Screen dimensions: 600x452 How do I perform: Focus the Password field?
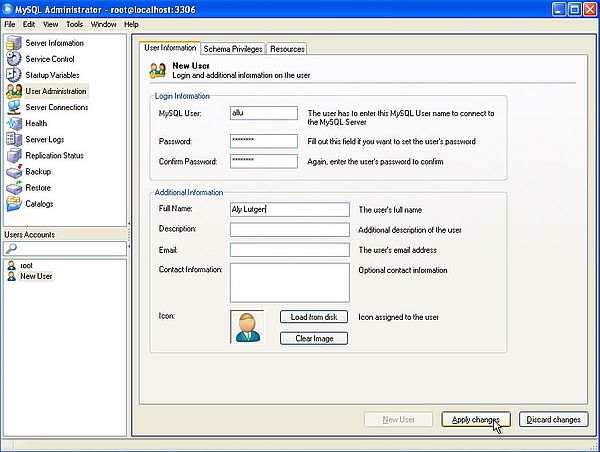pos(264,141)
